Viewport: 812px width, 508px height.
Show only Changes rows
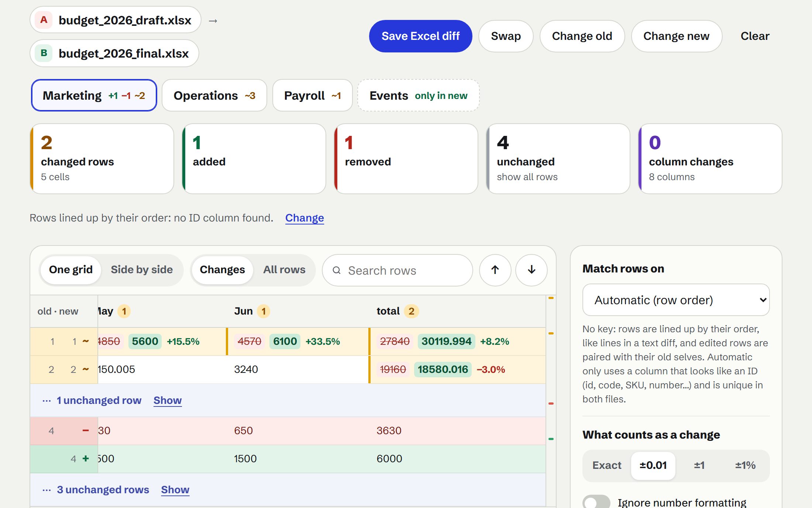point(222,270)
